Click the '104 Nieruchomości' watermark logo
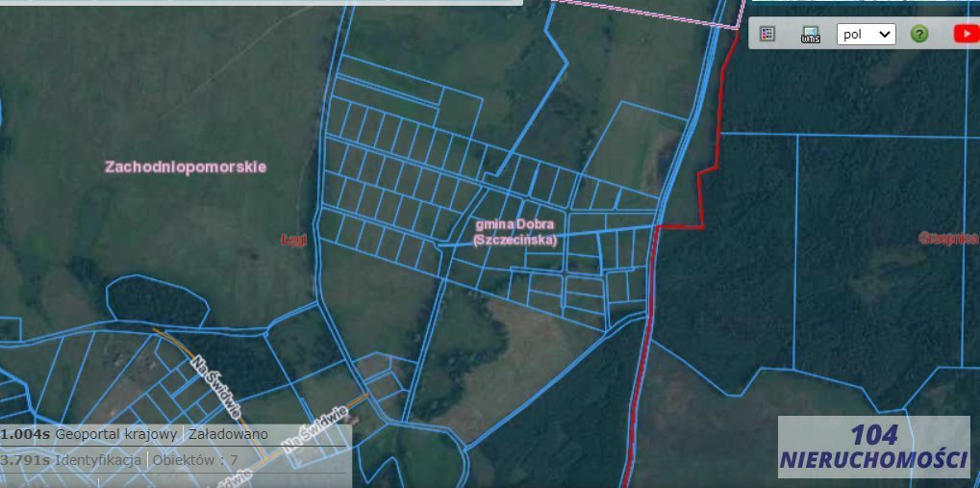The width and height of the screenshot is (980, 488). click(x=873, y=448)
